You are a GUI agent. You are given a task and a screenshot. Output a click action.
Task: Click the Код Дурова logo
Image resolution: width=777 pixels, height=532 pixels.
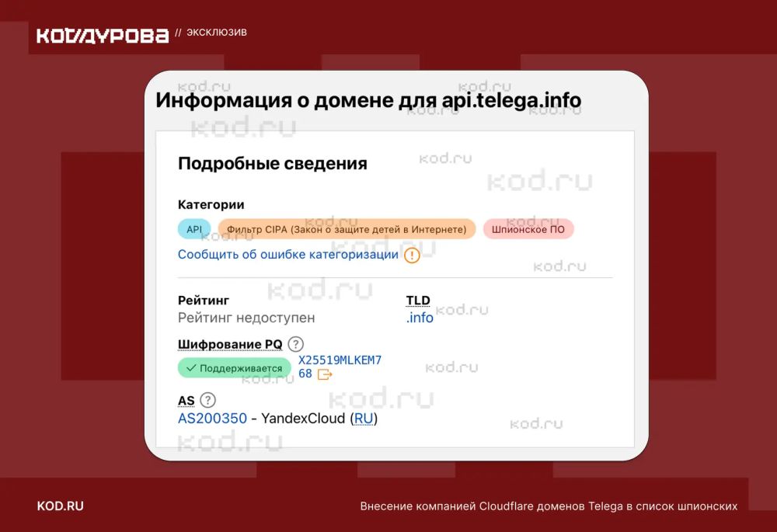click(x=103, y=35)
